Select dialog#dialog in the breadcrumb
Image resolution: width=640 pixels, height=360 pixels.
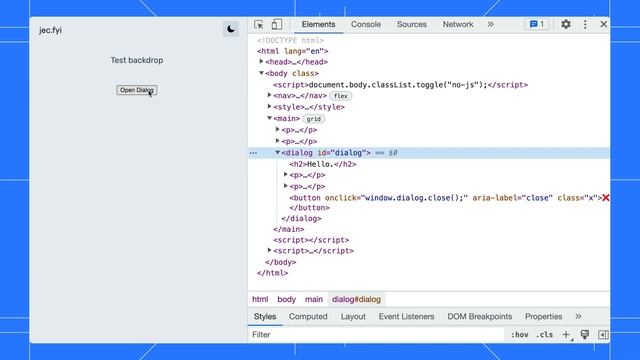coord(356,299)
